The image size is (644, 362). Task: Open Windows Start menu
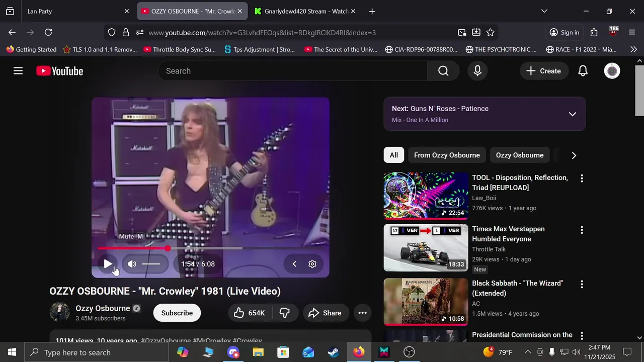(x=12, y=352)
